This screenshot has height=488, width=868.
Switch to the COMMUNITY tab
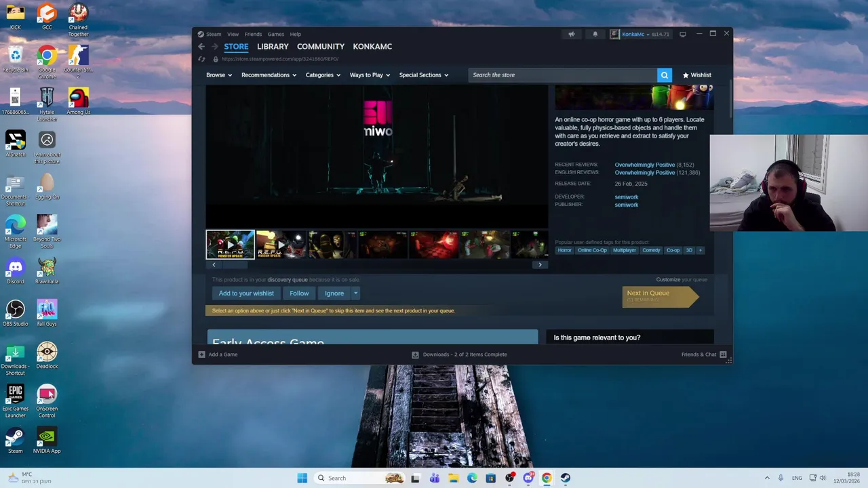[321, 47]
